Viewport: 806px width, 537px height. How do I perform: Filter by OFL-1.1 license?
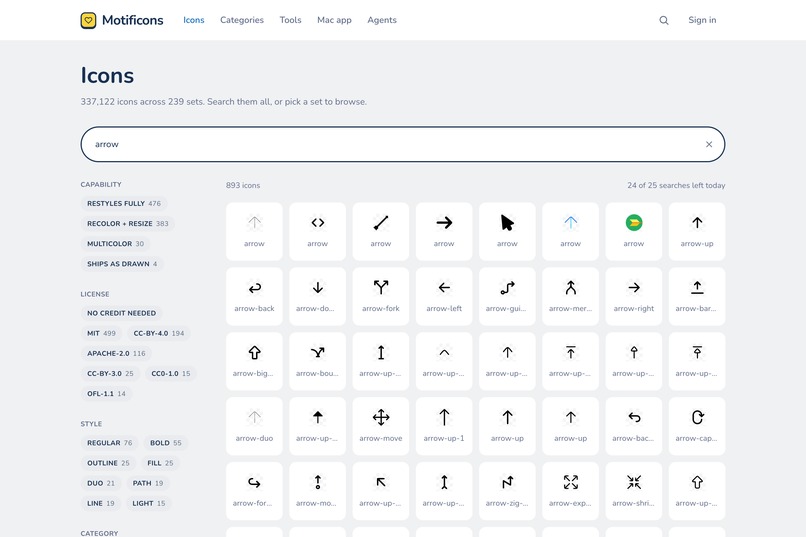pos(106,394)
